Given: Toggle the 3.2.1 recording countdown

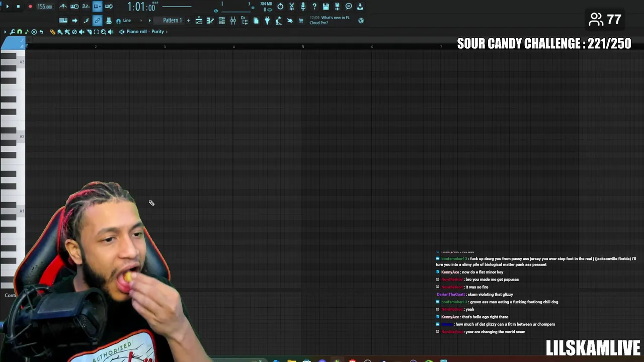Looking at the screenshot, I should pos(86,7).
